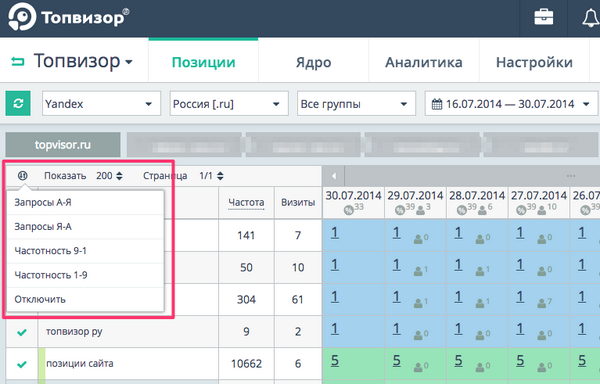Click the позиции сайта query text
The width and height of the screenshot is (600, 384).
(80, 363)
